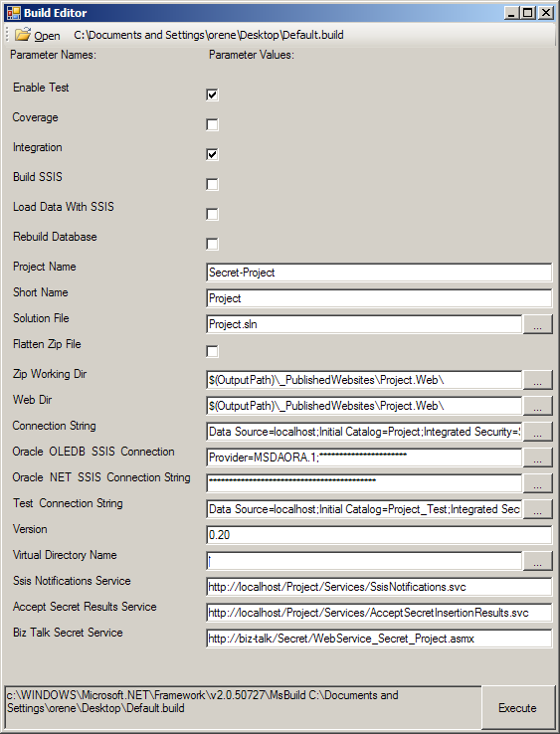Image resolution: width=560 pixels, height=734 pixels.
Task: Minimize the Build Editor window
Action: (x=511, y=13)
